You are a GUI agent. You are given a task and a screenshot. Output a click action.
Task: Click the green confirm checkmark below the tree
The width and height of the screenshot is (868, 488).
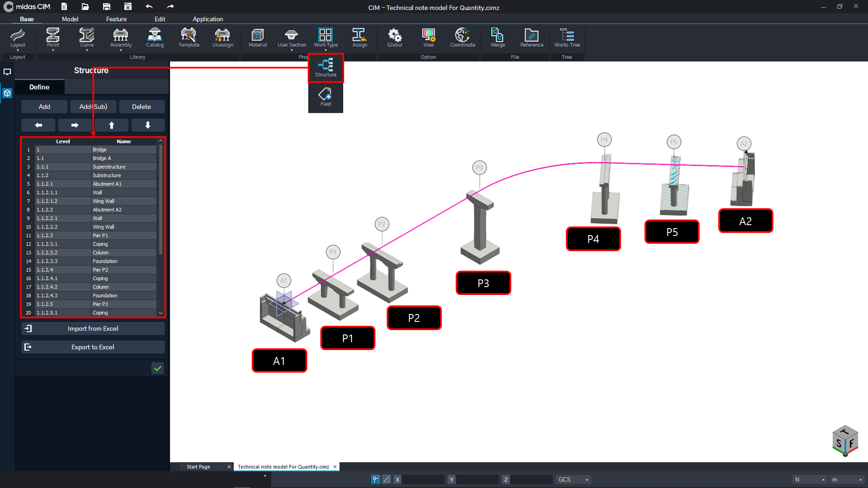pyautogui.click(x=157, y=368)
